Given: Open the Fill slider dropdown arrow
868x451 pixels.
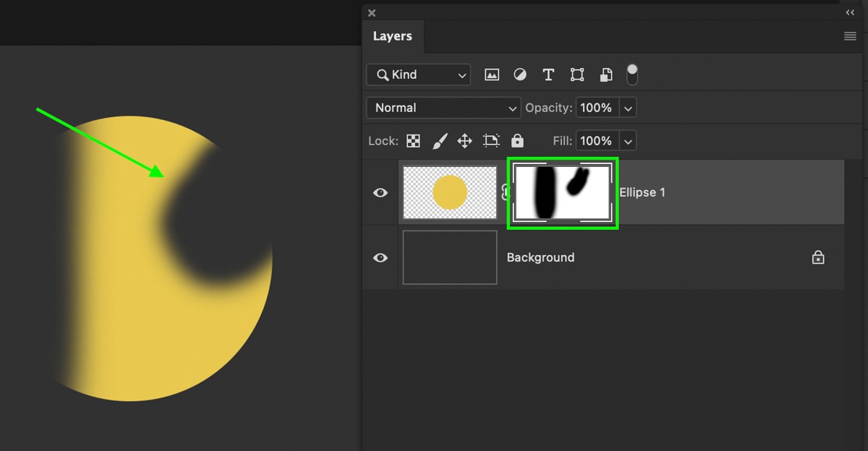Looking at the screenshot, I should point(628,141).
